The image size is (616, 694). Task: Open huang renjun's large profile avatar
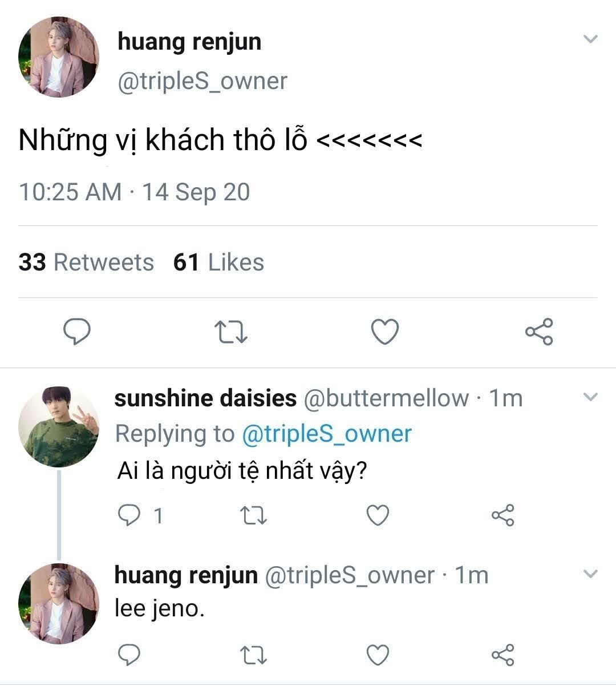pyautogui.click(x=59, y=57)
